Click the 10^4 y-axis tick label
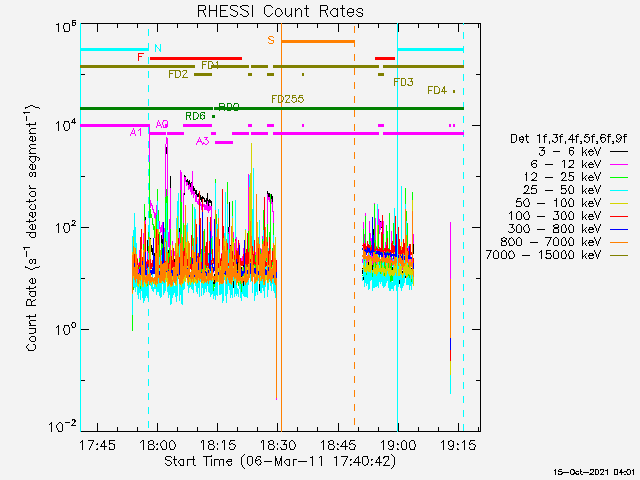Image resolution: width=640 pixels, height=480 pixels. tap(66, 124)
